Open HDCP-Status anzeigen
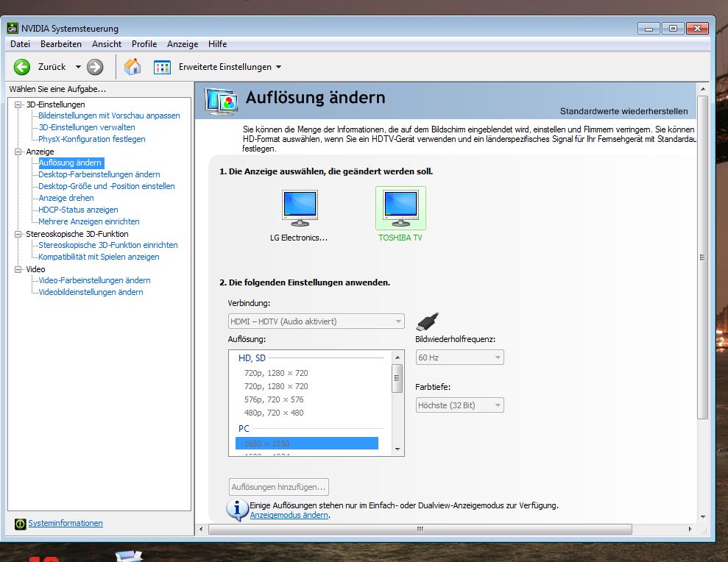The image size is (728, 562). (78, 210)
